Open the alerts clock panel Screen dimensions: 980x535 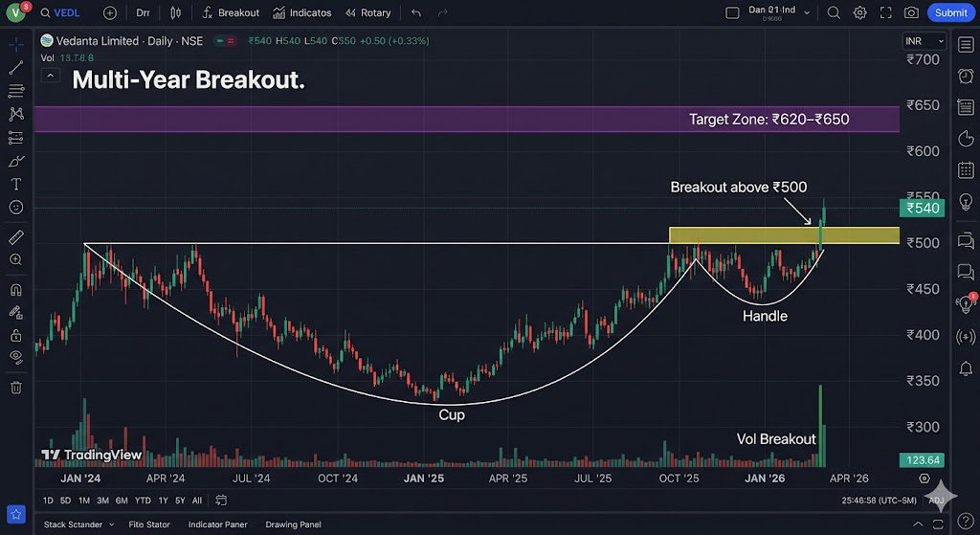966,76
